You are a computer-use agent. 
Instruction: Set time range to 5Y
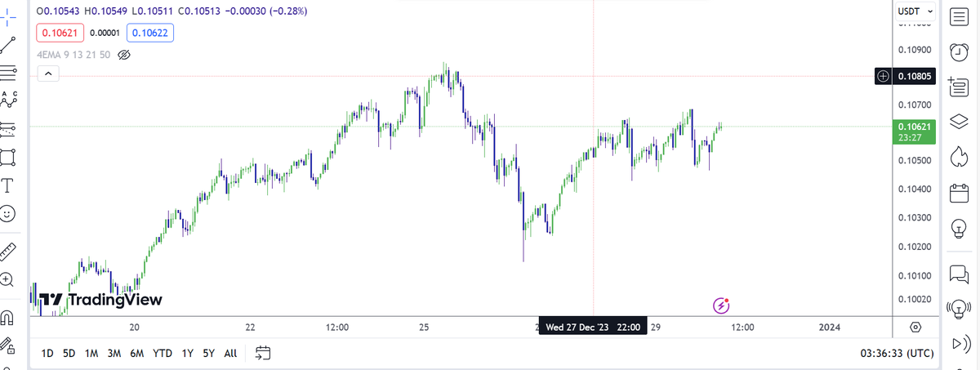(209, 354)
